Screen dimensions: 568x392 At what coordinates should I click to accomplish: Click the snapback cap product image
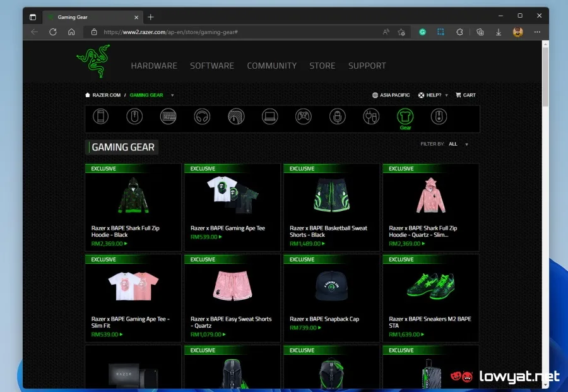[331, 286]
